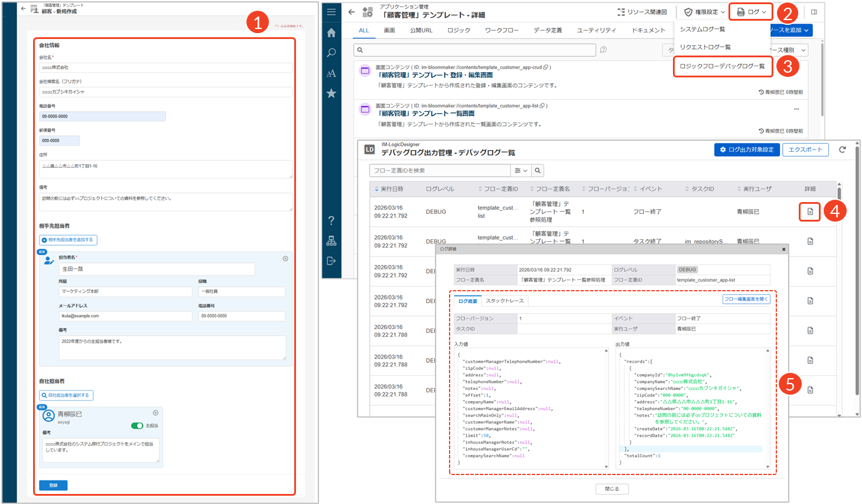Open the hamburger menu in the sidebar
The image size is (862, 504).
pyautogui.click(x=331, y=12)
